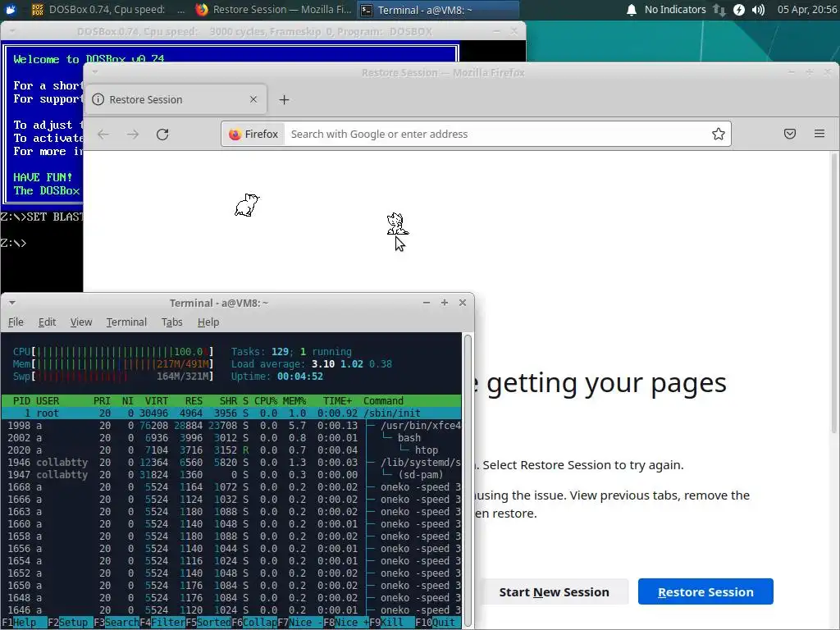
Task: Click the sitting oneko cat near the cursor
Action: point(397,224)
